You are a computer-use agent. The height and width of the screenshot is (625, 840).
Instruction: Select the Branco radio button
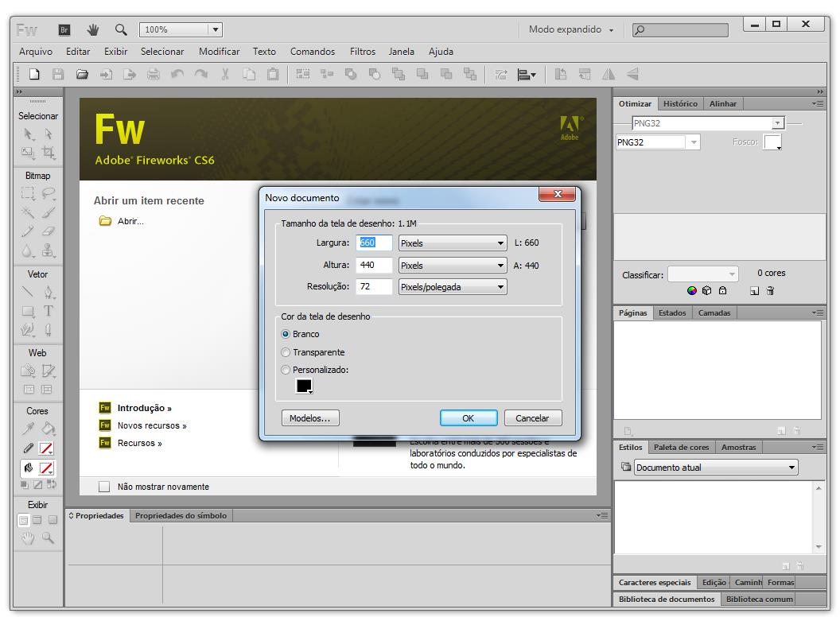(x=286, y=334)
